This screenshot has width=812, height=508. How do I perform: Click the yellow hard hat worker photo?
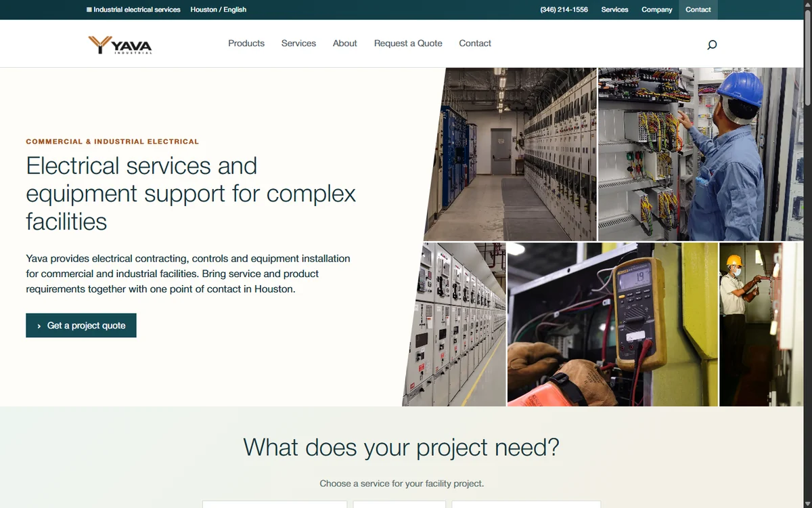point(761,324)
